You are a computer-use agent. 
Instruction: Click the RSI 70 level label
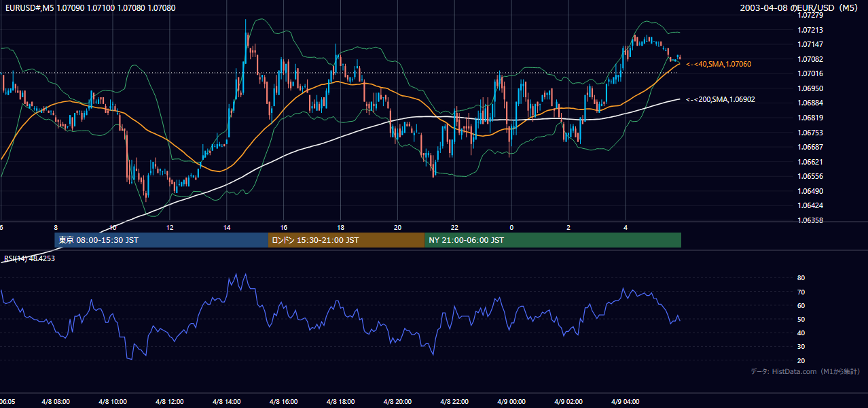[x=801, y=292]
